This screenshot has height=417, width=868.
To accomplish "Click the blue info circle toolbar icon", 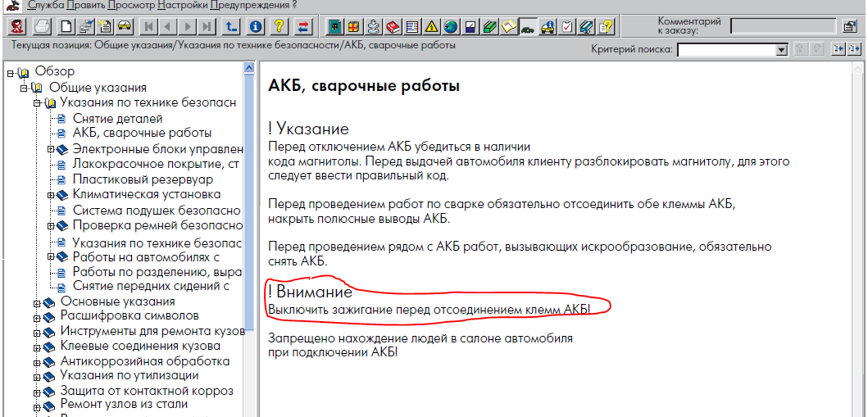I will 256,27.
